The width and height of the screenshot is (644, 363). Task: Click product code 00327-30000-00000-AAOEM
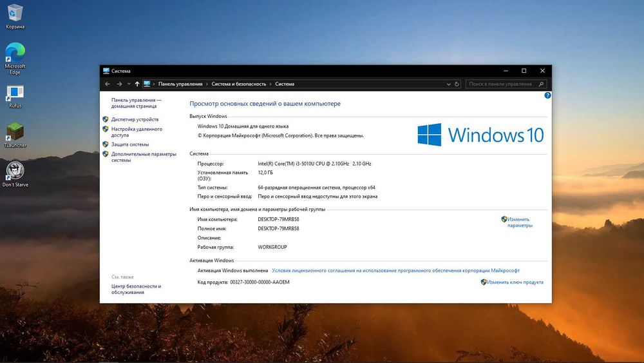point(260,282)
